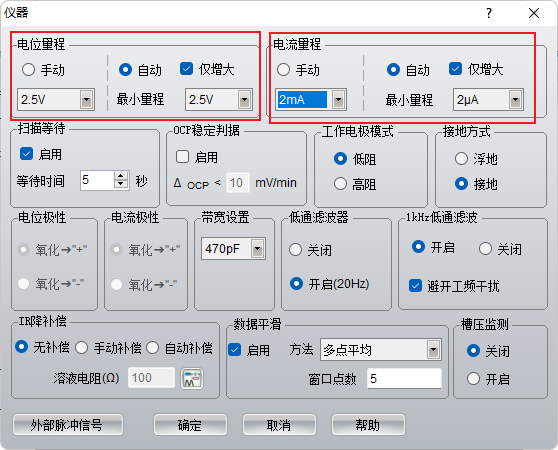Open manual 2.5V potential range dropdown
Viewport: 558px width, 450px height.
(86, 100)
